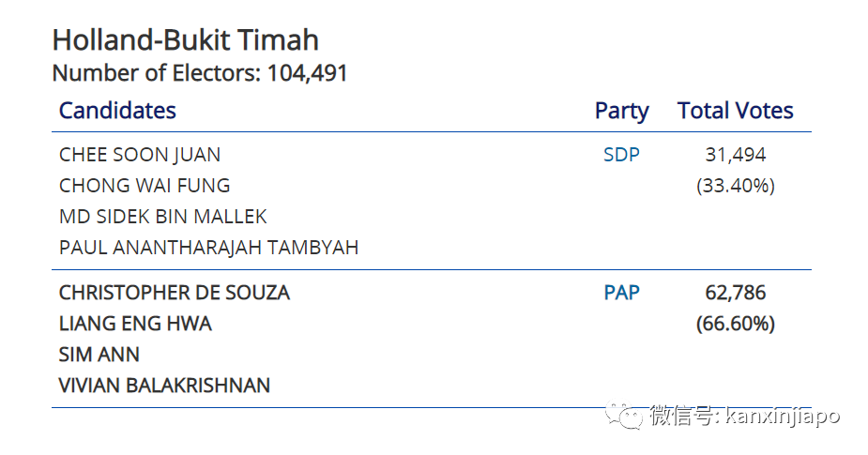Click the 33.40% vote share

tap(736, 186)
